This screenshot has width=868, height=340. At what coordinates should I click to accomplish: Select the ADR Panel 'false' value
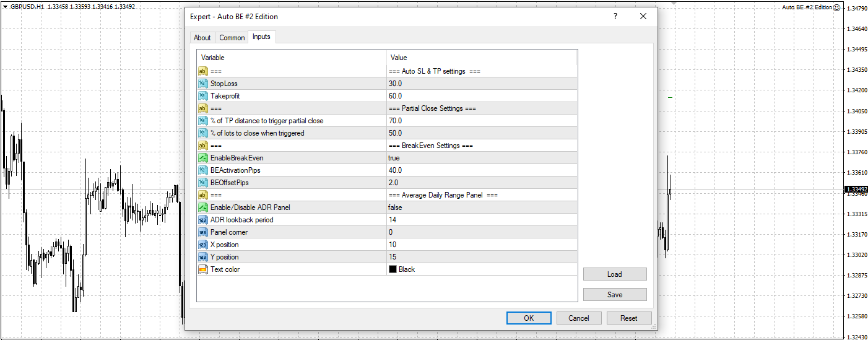coord(396,207)
